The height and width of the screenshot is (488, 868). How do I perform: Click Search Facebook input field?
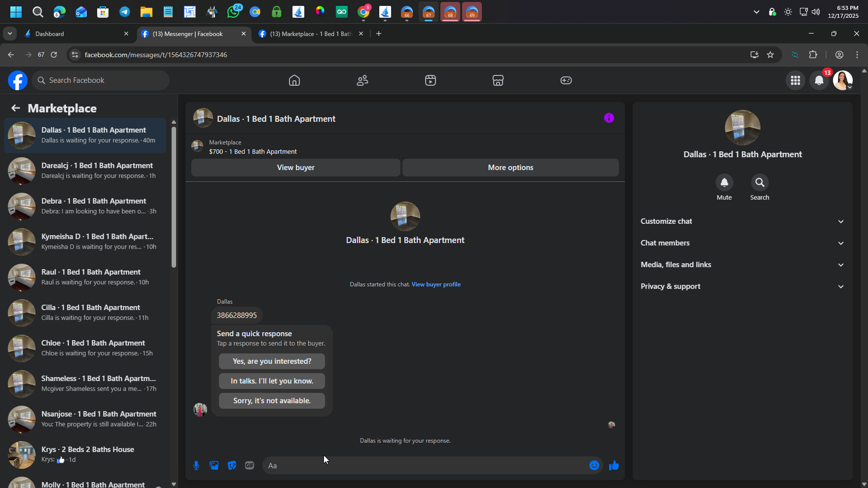[x=101, y=80]
